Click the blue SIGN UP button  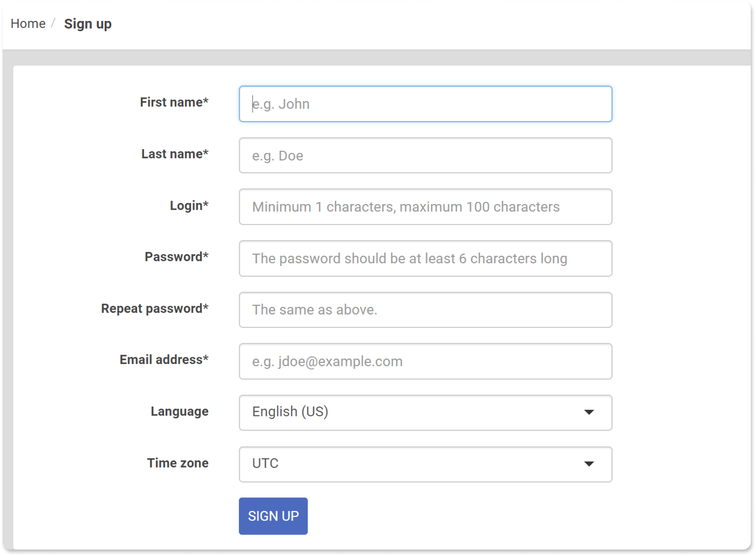click(x=273, y=516)
